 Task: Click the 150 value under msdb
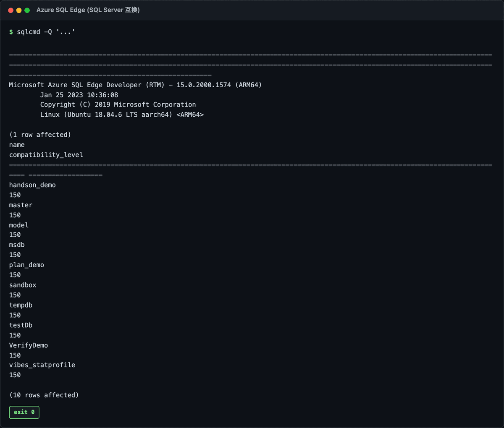coord(15,255)
